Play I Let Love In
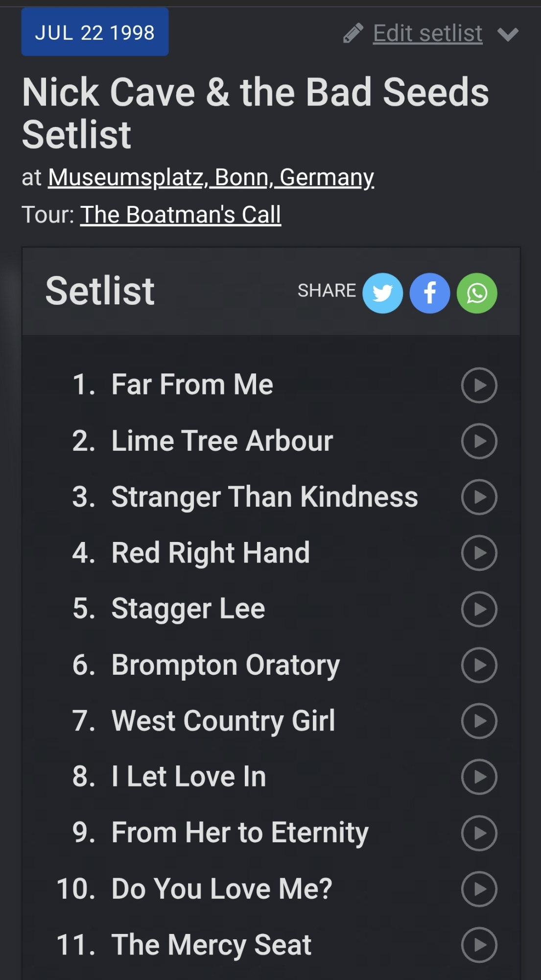Viewport: 541px width, 980px height. [479, 777]
